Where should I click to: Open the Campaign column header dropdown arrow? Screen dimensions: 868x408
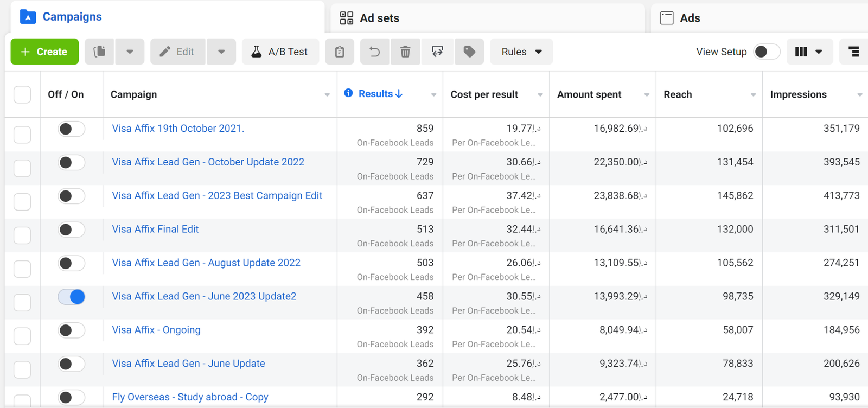pyautogui.click(x=327, y=95)
